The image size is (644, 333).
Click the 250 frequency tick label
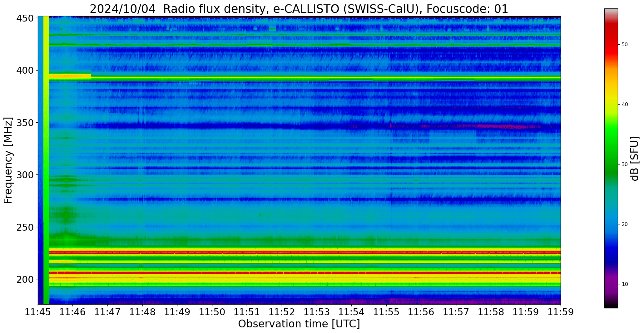click(25, 227)
